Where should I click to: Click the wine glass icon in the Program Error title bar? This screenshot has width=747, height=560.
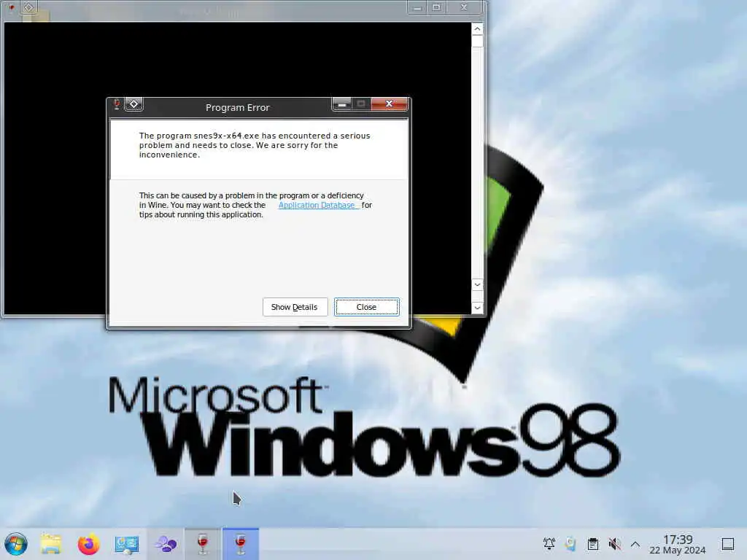[x=117, y=104]
